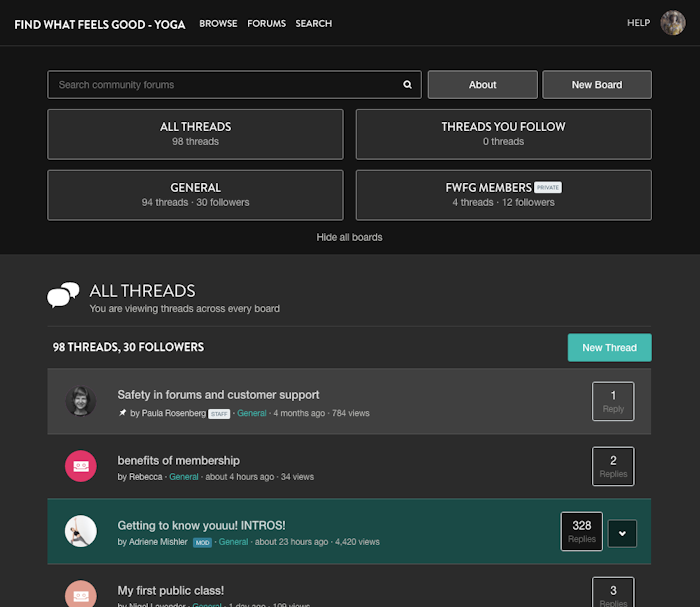Click the search magnifier icon
This screenshot has width=700, height=607.
point(407,85)
